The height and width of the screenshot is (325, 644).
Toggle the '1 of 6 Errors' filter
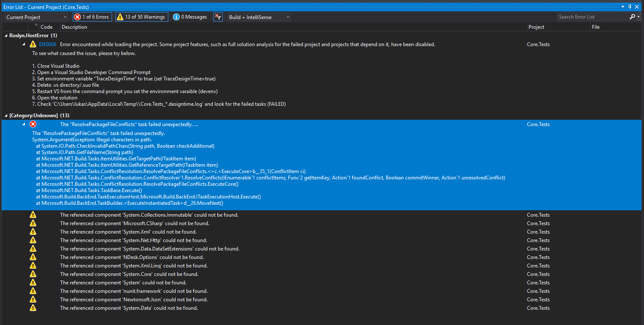click(x=92, y=17)
